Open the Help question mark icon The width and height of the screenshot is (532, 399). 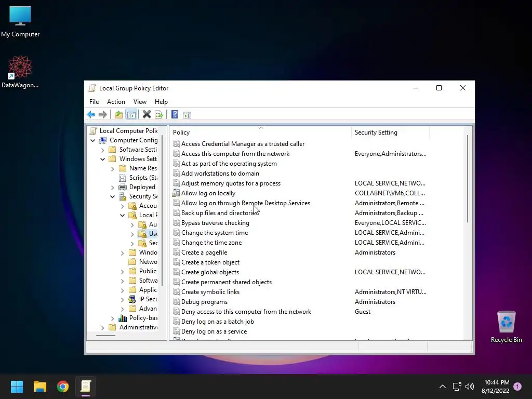(175, 115)
